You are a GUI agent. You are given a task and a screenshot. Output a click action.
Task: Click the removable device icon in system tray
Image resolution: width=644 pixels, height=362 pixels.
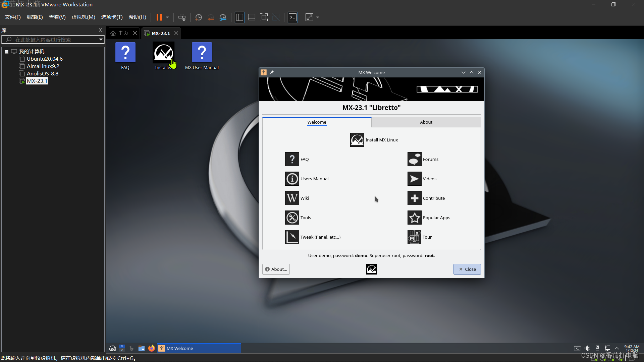tap(597, 348)
